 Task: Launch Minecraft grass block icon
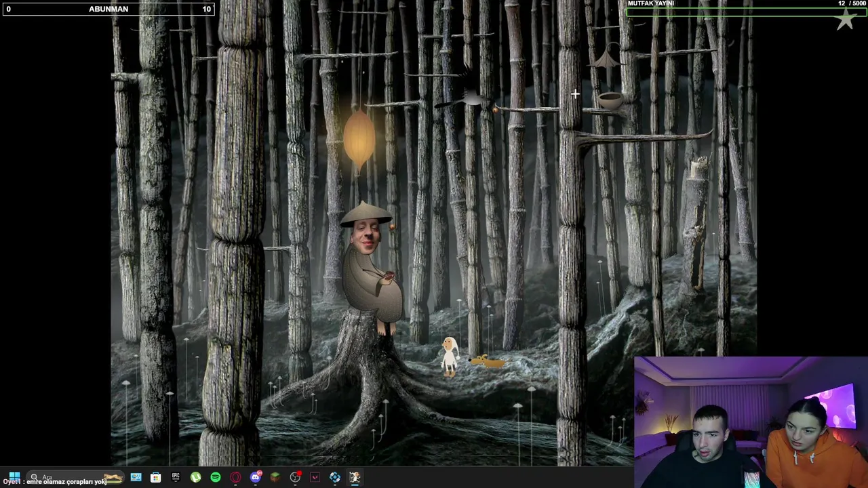click(x=275, y=477)
